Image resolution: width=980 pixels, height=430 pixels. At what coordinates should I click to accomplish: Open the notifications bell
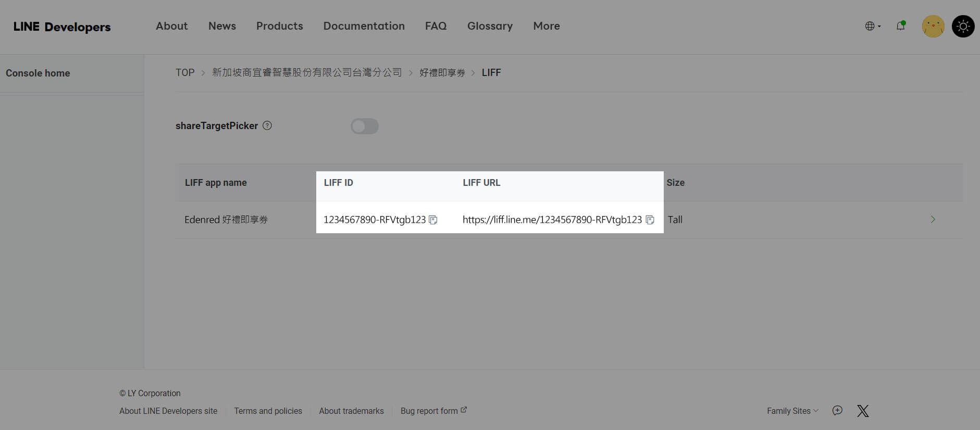(900, 26)
